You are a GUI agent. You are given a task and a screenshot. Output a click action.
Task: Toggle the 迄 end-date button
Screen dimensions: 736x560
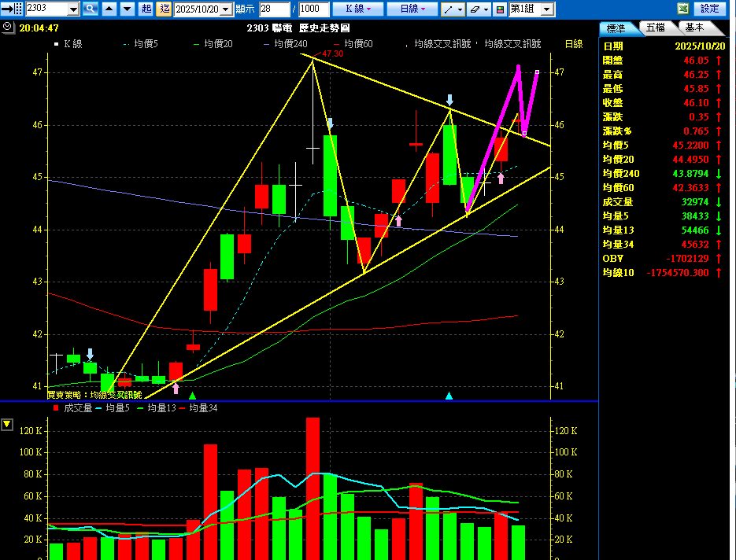click(164, 9)
